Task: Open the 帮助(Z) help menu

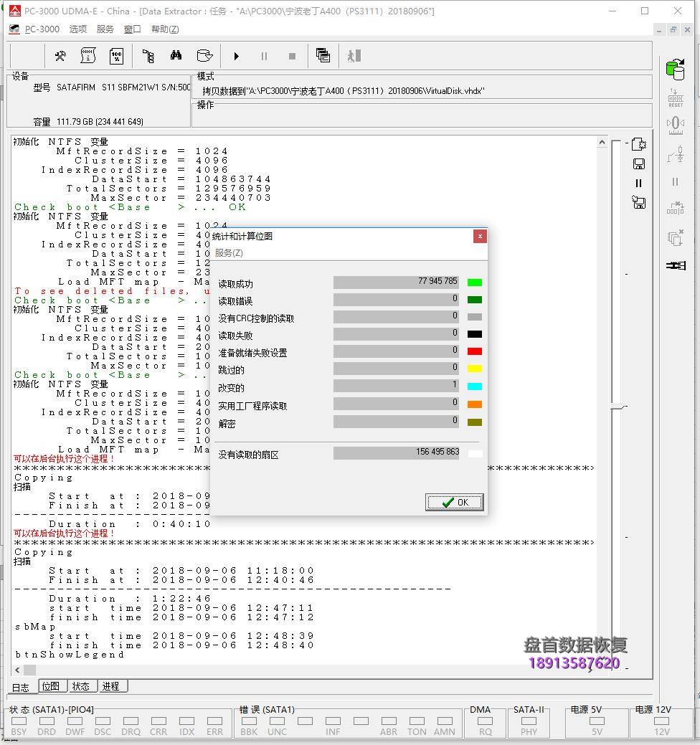Action: tap(165, 29)
